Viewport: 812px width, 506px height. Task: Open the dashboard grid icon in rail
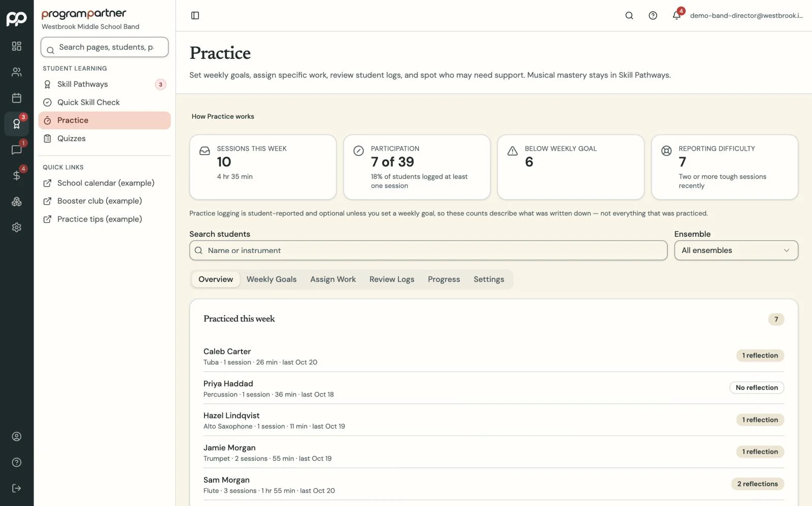point(17,46)
